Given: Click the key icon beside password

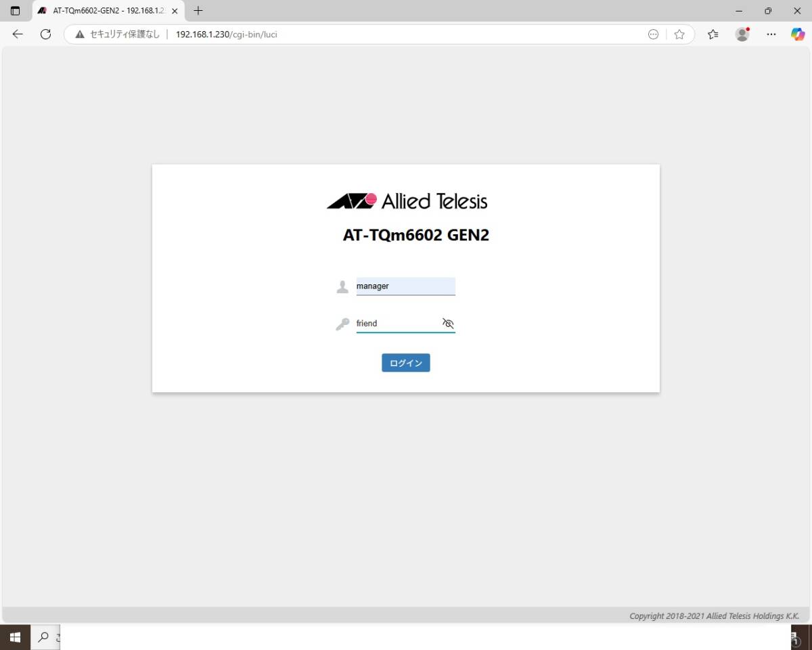Looking at the screenshot, I should [342, 324].
